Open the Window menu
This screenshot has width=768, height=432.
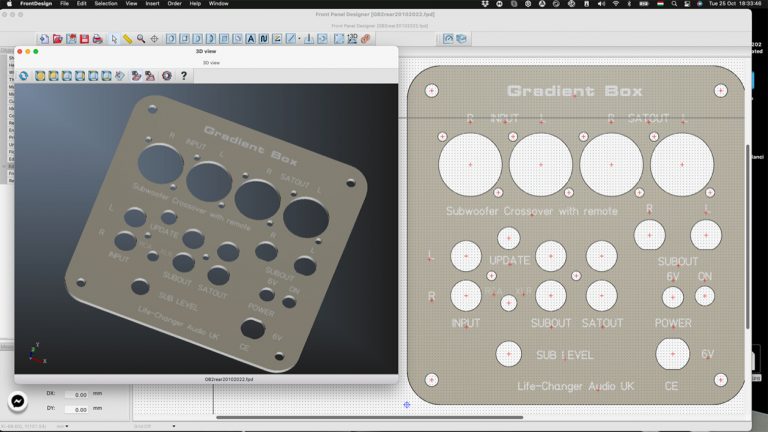pos(218,3)
